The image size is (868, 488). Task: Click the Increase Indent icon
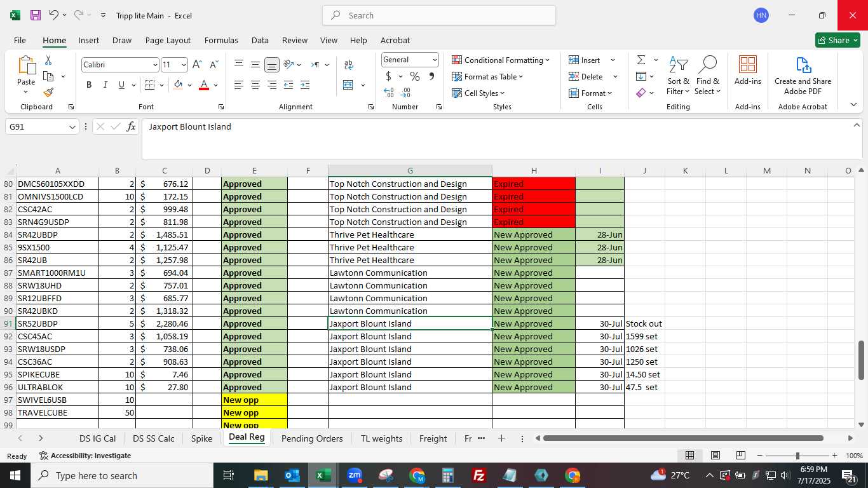pyautogui.click(x=305, y=85)
